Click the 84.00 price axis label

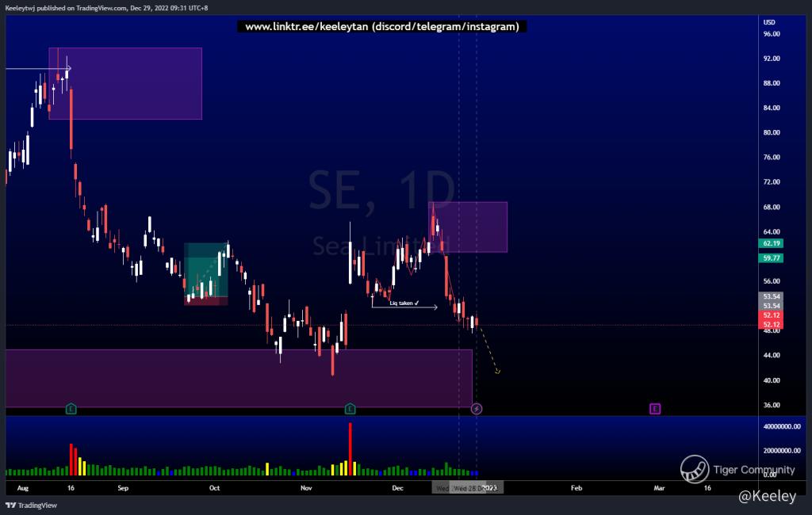point(771,108)
